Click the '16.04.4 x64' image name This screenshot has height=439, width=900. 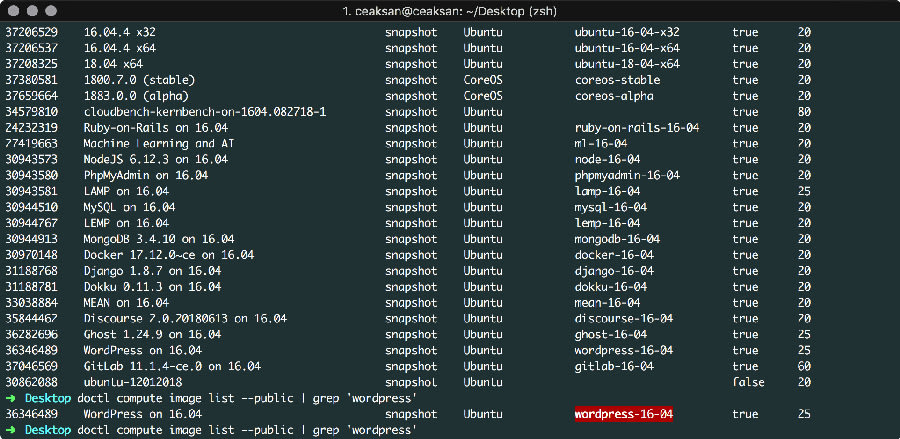point(120,48)
